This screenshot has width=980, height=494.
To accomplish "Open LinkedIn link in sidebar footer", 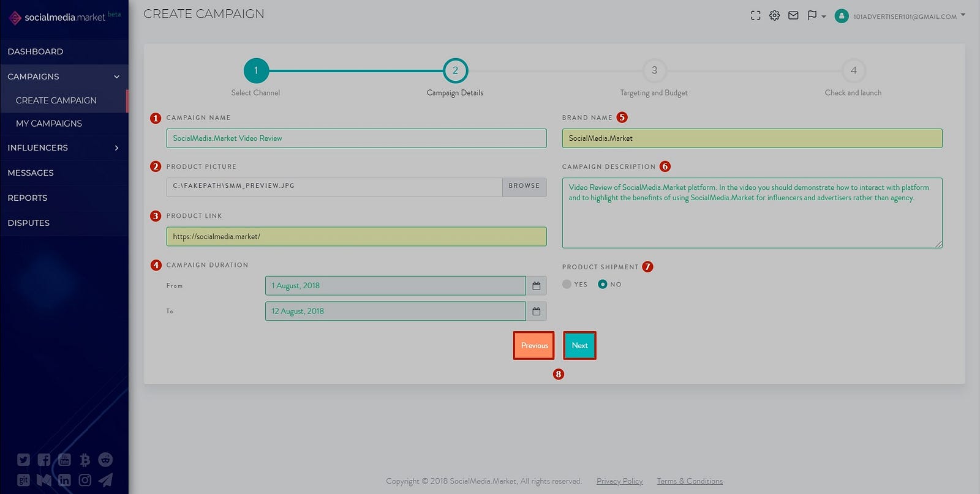I will (64, 481).
